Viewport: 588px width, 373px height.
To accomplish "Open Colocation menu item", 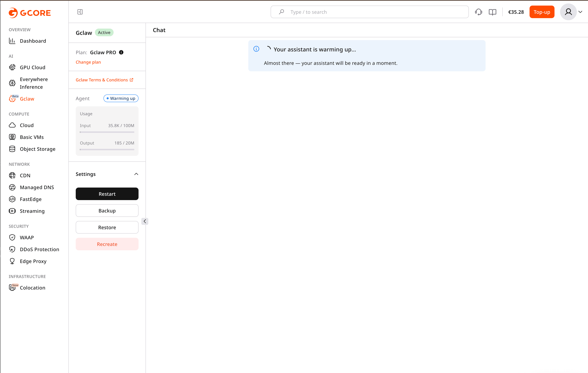I will point(32,288).
